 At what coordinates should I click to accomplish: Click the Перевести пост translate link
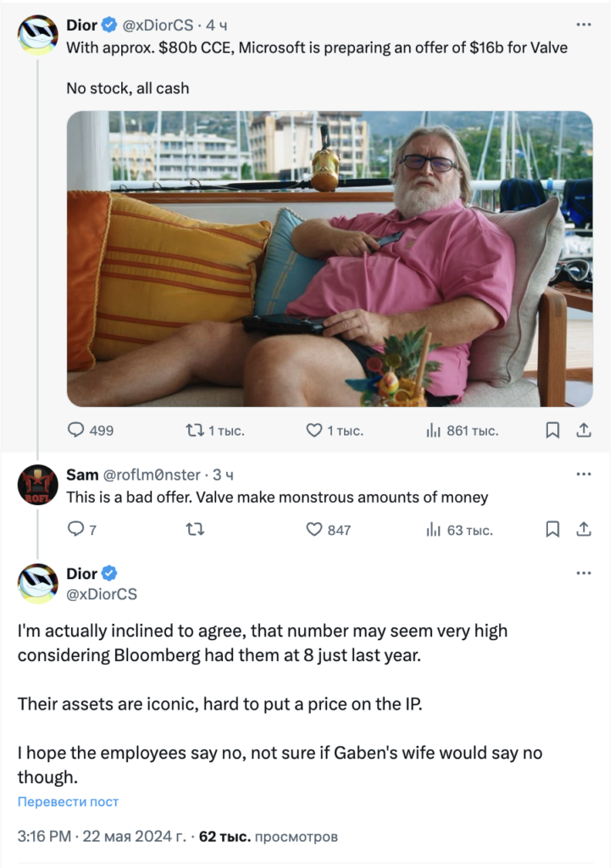tap(68, 802)
